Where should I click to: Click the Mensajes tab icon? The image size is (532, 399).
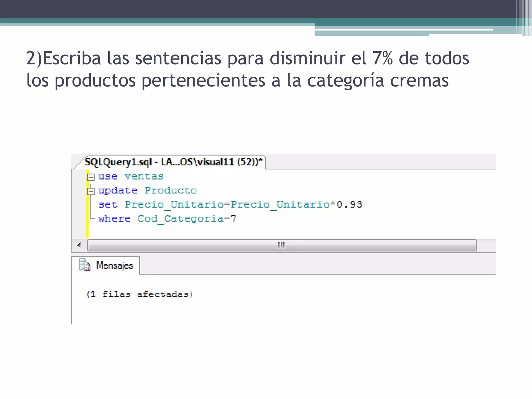tap(85, 265)
